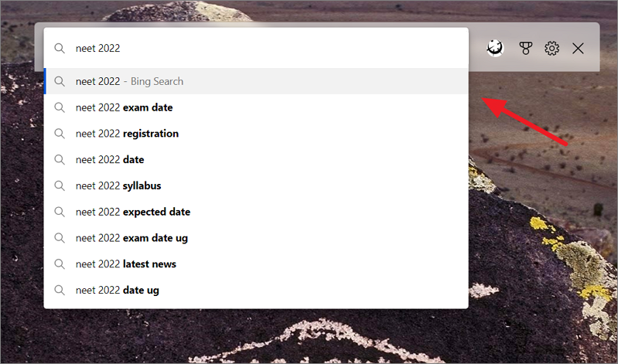Open the settings gear icon

[x=551, y=49]
